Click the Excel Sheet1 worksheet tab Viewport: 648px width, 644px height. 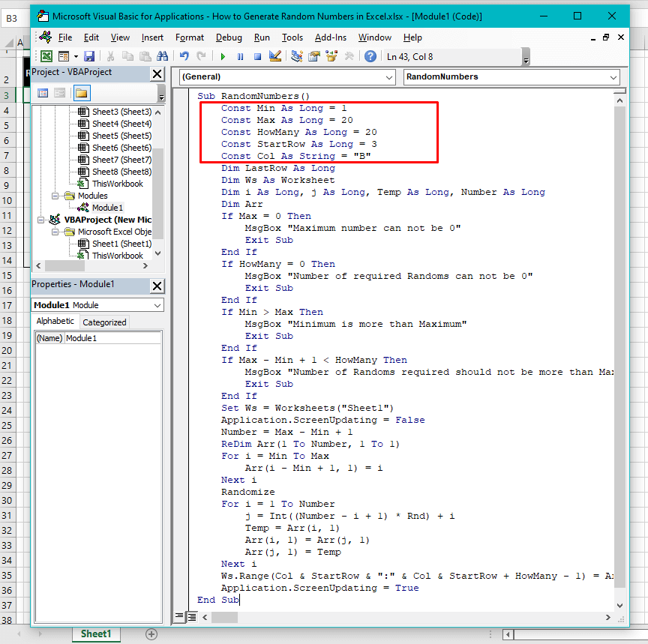coord(95,634)
